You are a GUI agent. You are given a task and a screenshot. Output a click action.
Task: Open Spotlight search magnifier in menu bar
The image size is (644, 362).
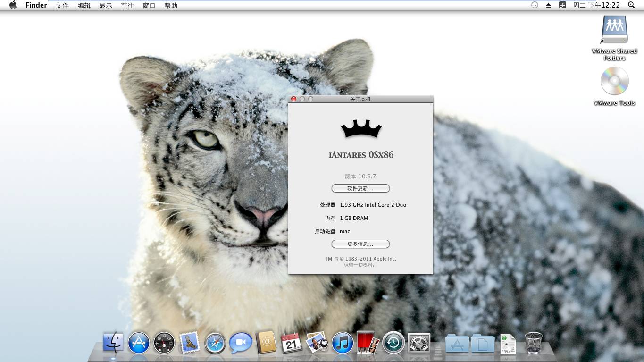point(631,5)
